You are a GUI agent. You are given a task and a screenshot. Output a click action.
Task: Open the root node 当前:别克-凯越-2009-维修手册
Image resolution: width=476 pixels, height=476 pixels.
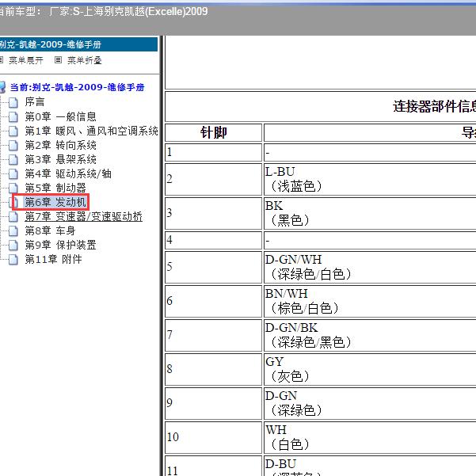tap(77, 87)
